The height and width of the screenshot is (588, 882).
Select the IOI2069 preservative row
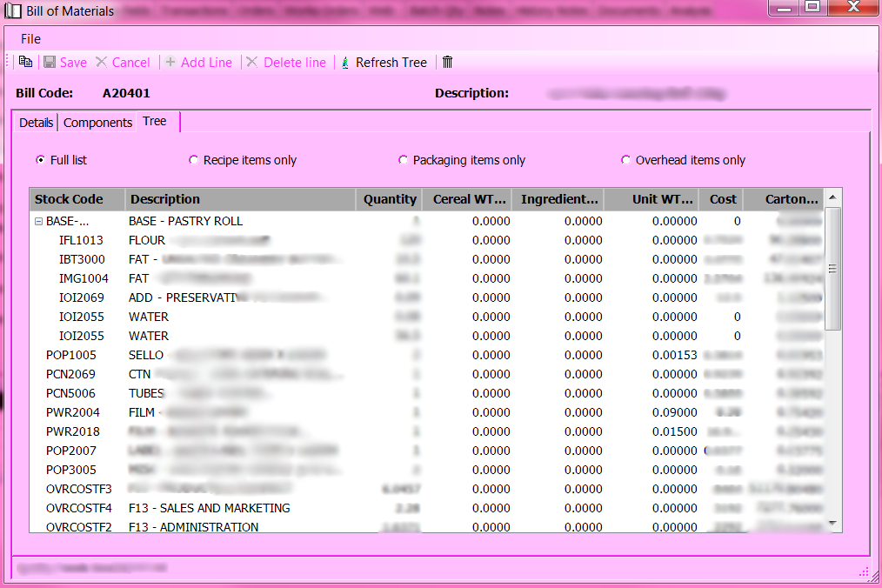[427, 297]
